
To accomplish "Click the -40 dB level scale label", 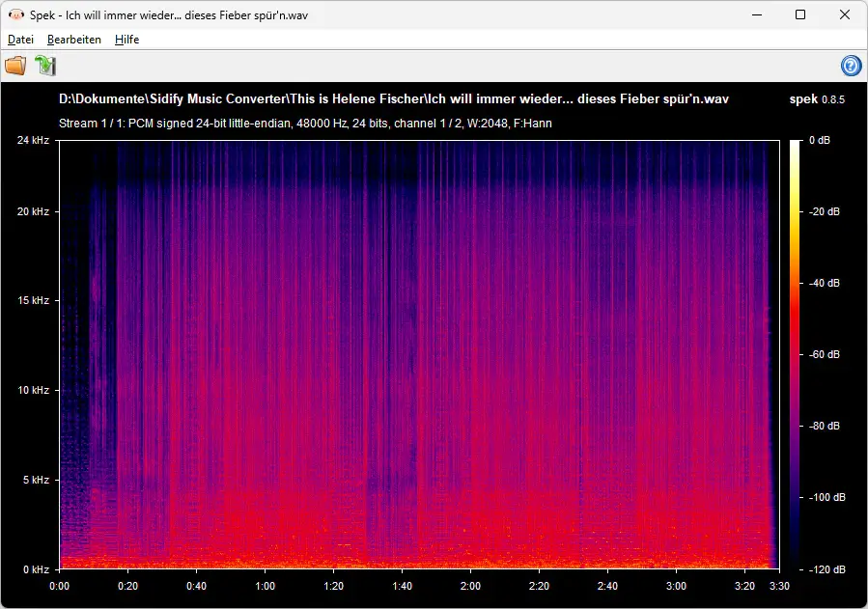I will (825, 283).
